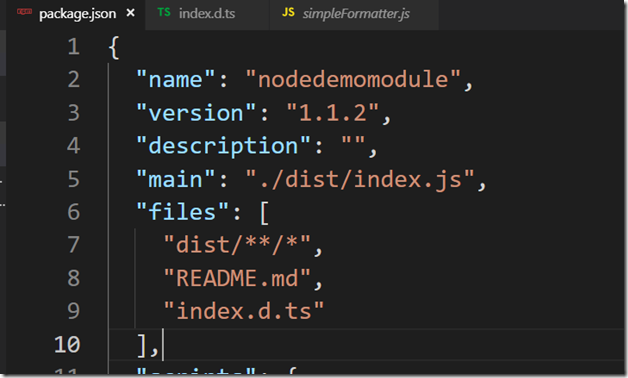Click the npm icon on package.json tab
This screenshot has height=378, width=628.
tap(24, 12)
